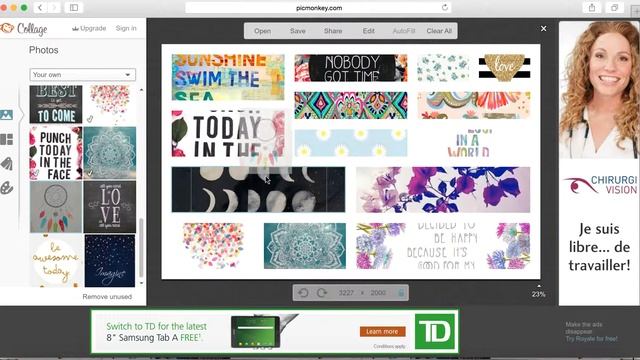
Task: Reload the picmonkey.com page
Action: 444,7
